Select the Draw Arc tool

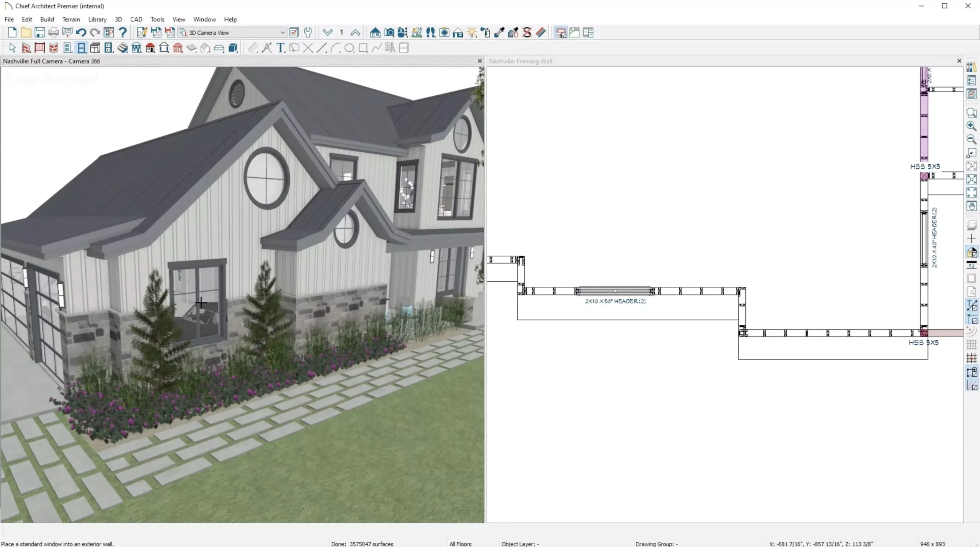pos(335,48)
